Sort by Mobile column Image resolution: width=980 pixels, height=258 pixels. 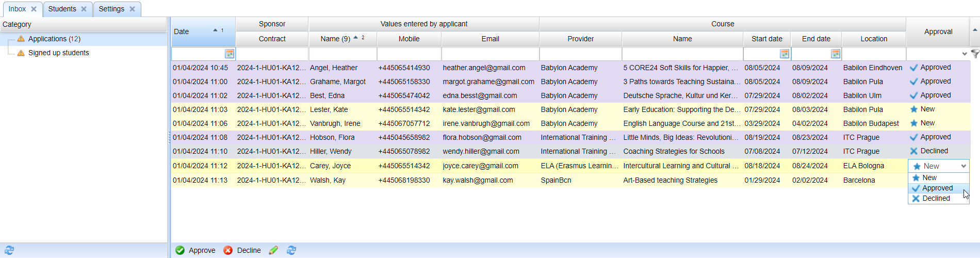click(x=409, y=39)
